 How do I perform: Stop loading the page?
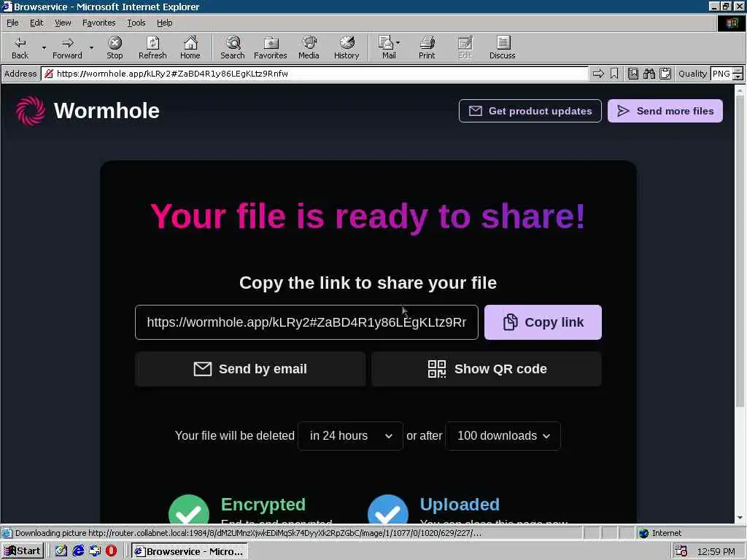(x=115, y=47)
